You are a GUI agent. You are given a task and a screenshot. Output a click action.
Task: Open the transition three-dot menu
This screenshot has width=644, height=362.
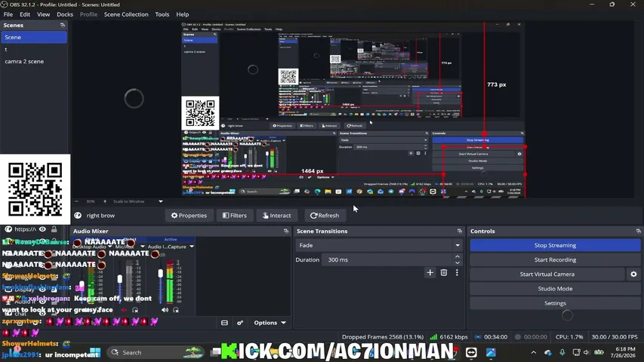click(x=457, y=272)
